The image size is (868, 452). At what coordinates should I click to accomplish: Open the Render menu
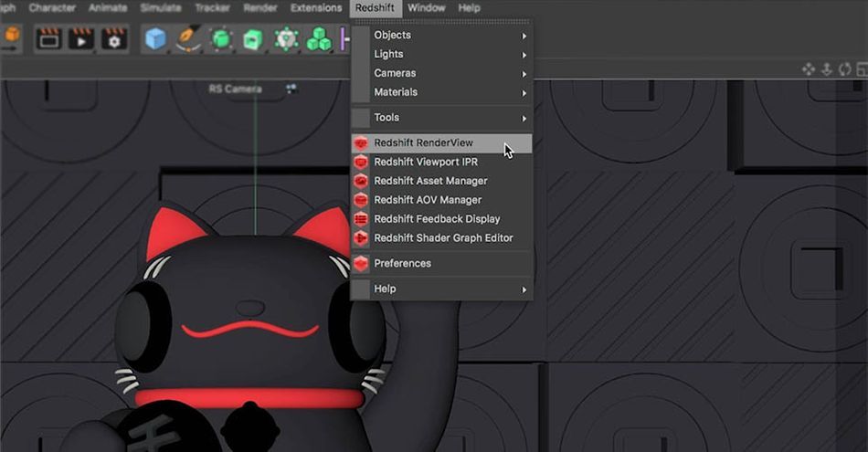click(260, 8)
